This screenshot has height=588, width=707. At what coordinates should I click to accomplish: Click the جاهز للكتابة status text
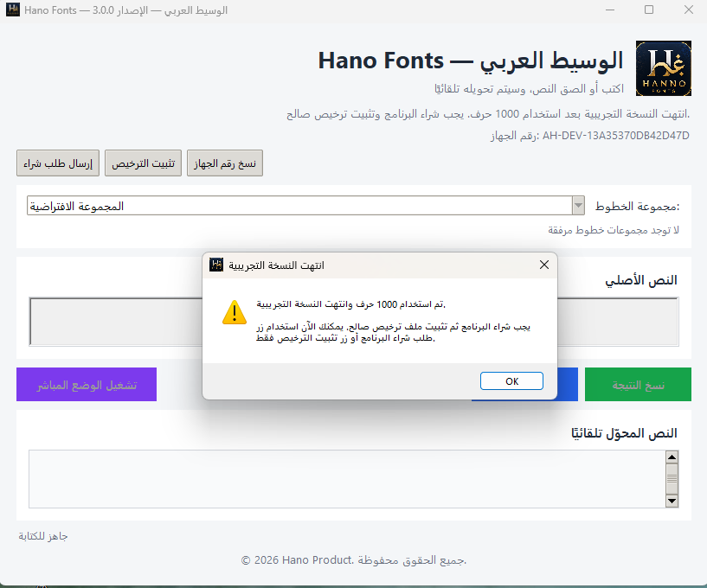pyautogui.click(x=42, y=536)
